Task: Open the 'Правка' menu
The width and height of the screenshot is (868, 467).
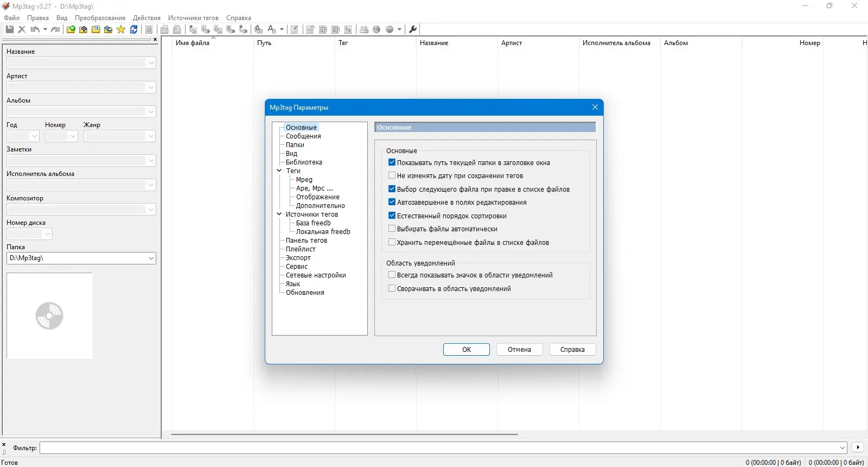Action: [38, 18]
